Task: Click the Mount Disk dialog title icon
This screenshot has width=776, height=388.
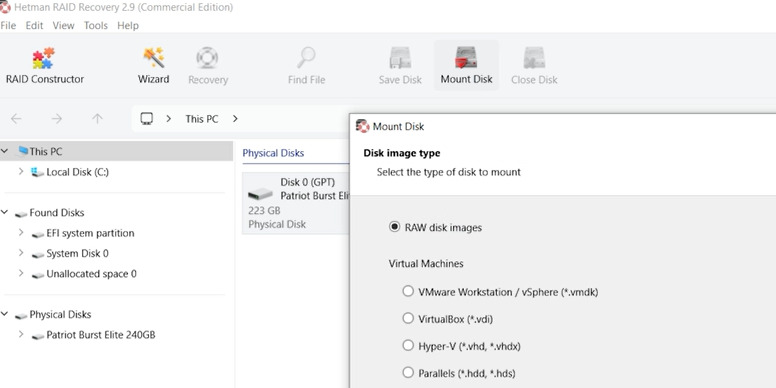Action: (363, 126)
